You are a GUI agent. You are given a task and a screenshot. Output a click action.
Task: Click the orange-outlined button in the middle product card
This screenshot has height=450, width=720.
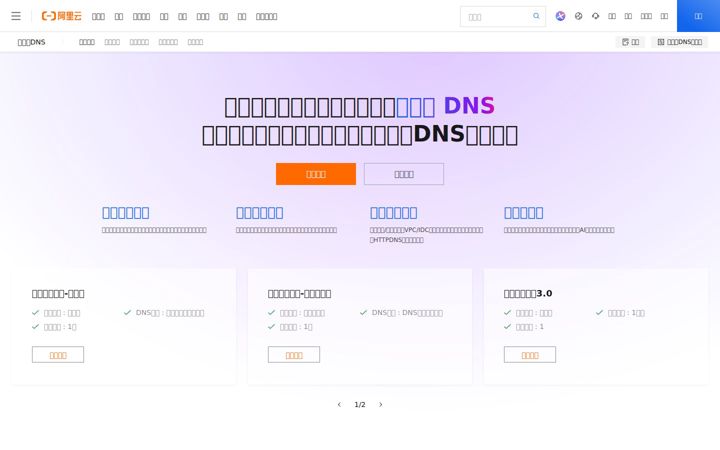tap(294, 355)
